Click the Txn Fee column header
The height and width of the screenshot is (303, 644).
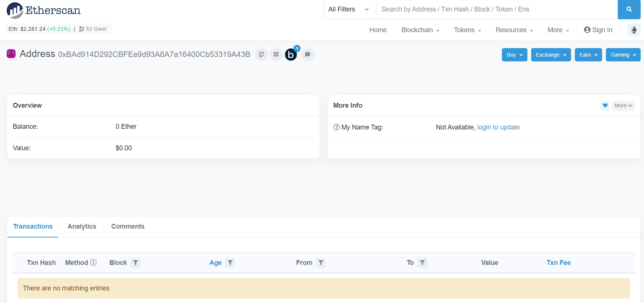[x=558, y=263]
